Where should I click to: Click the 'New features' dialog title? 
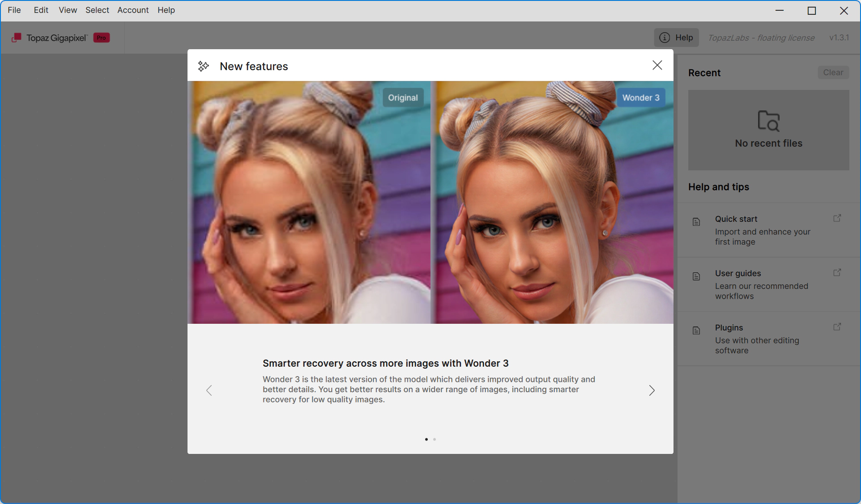tap(254, 66)
